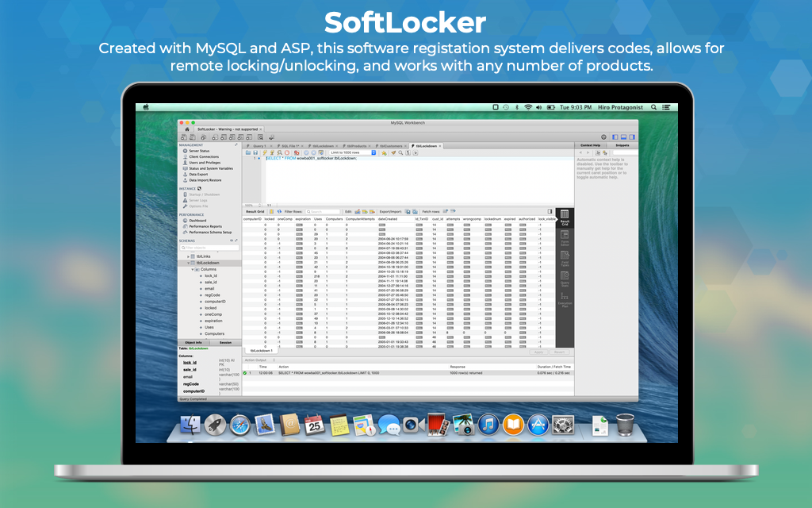Open Server Status in Management

pyautogui.click(x=198, y=151)
